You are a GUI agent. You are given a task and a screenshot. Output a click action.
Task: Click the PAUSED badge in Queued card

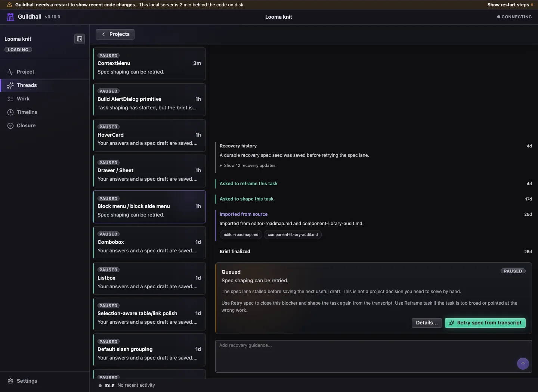point(513,271)
